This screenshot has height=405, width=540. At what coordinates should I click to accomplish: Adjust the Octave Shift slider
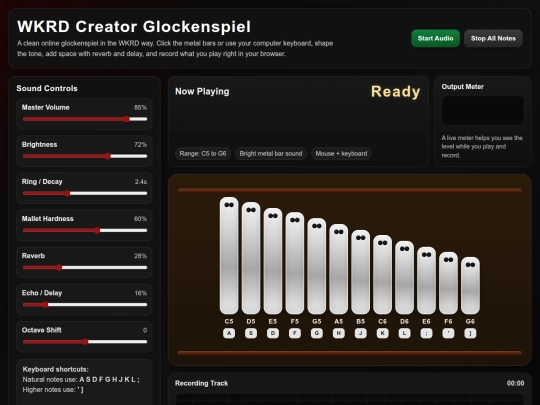[x=85, y=342]
